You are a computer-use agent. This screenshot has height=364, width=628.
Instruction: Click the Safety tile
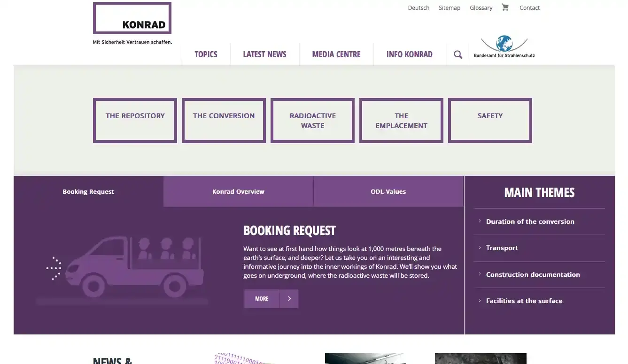tap(490, 121)
